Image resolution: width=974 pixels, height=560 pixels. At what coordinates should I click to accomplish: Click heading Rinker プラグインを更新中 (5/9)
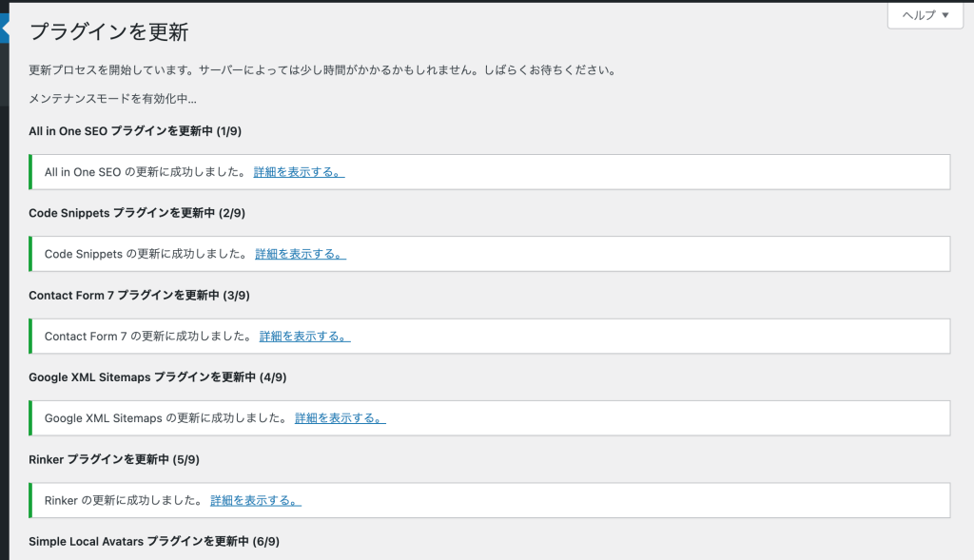pyautogui.click(x=114, y=459)
